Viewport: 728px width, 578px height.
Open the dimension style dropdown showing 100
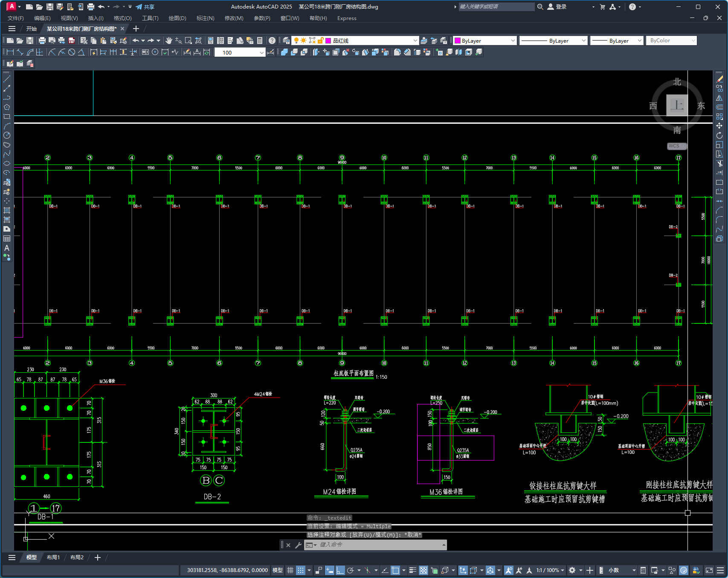[240, 52]
